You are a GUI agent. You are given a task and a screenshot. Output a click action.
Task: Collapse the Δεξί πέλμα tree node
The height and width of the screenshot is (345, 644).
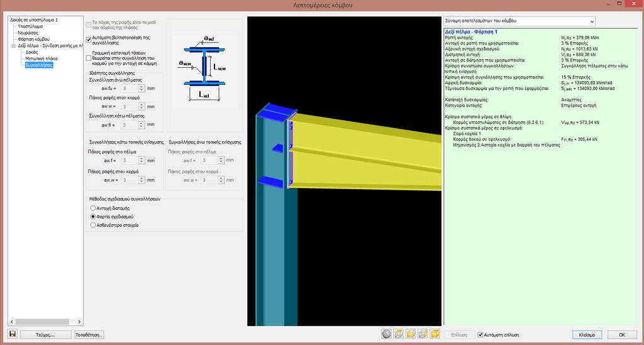13,46
